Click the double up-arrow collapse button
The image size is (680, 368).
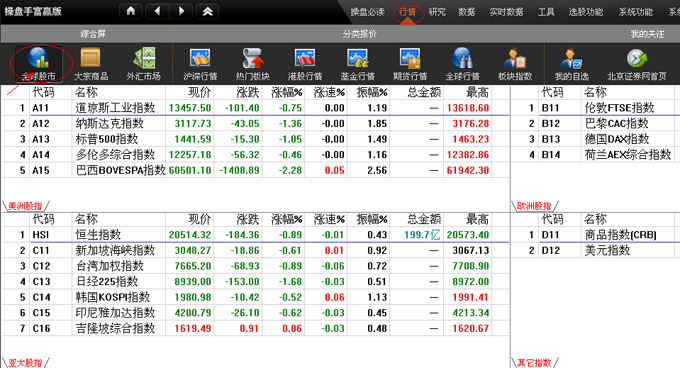coord(207,11)
